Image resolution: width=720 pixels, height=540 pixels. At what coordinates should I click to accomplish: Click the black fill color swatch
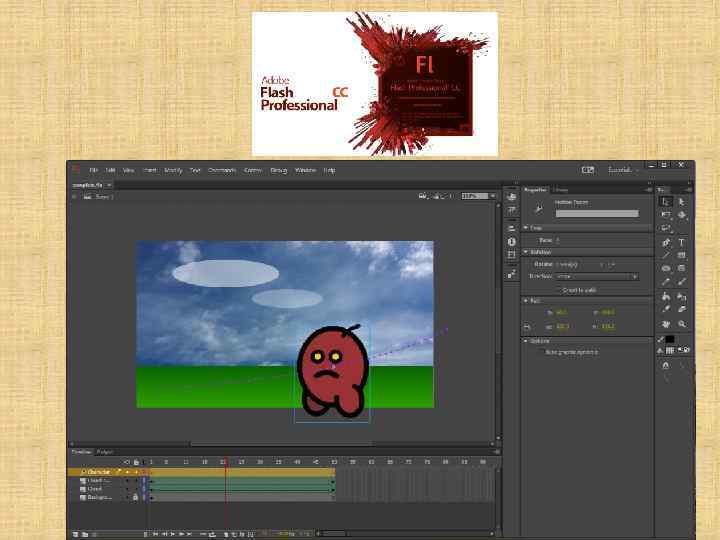[x=669, y=340]
